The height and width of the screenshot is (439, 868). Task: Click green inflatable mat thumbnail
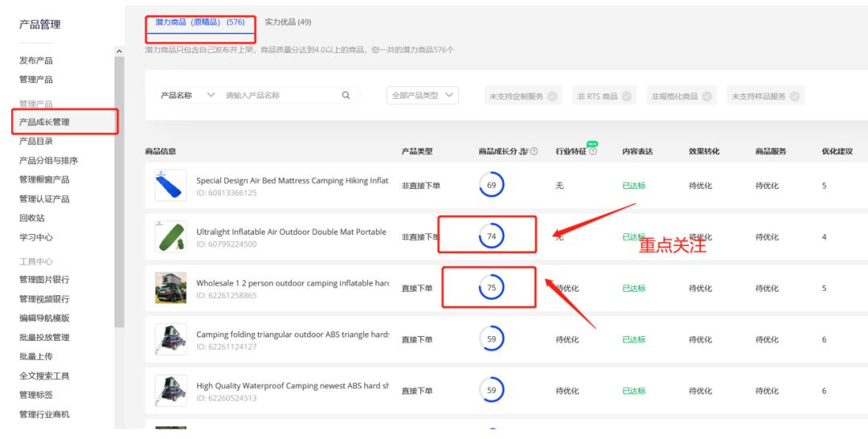pos(170,236)
